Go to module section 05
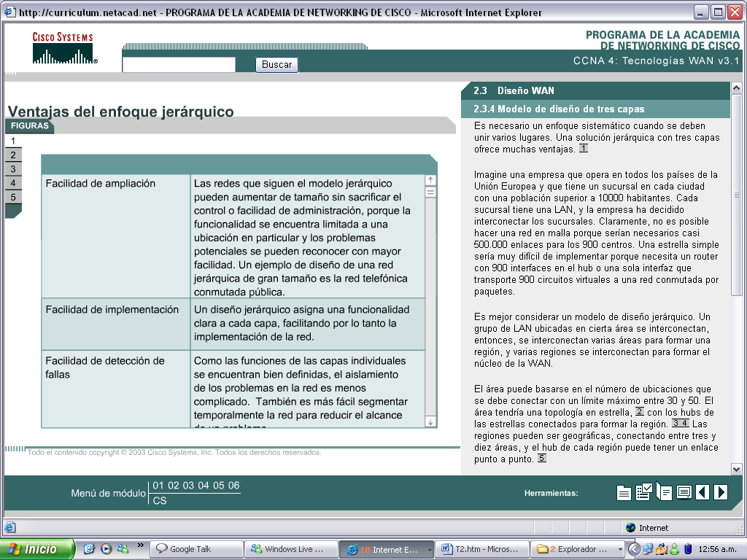747x560 pixels. click(x=218, y=486)
